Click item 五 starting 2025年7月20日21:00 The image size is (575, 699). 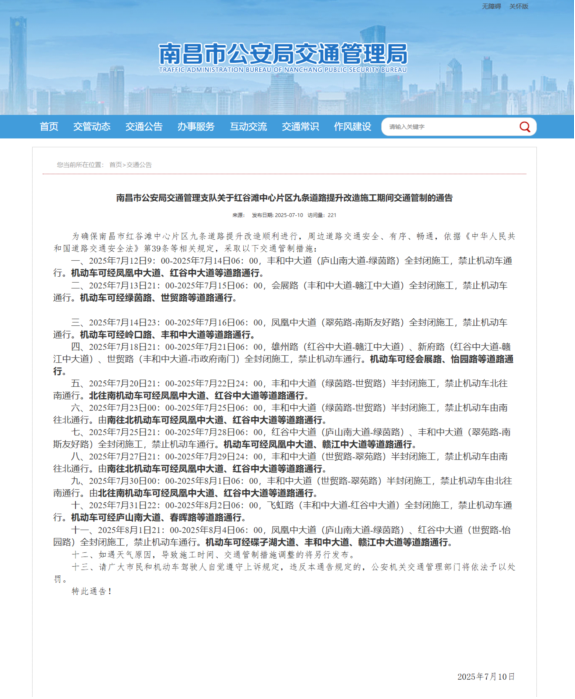pyautogui.click(x=281, y=389)
